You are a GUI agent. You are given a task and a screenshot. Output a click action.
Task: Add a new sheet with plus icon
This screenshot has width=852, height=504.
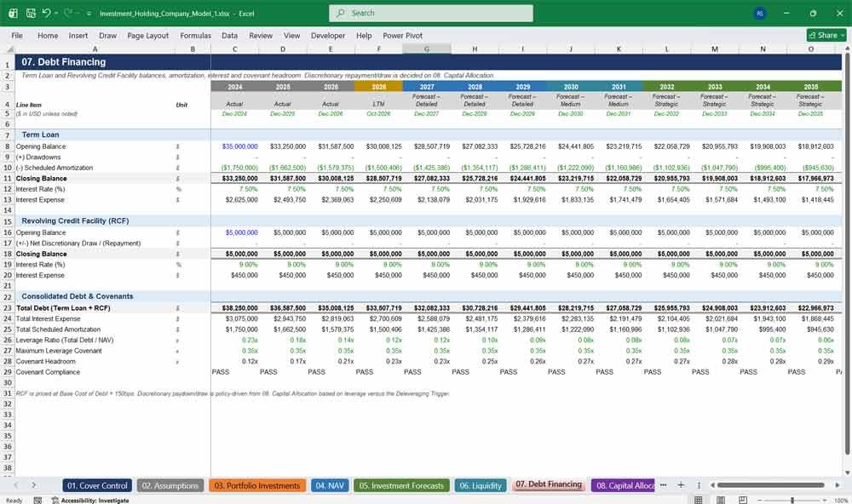pos(681,485)
